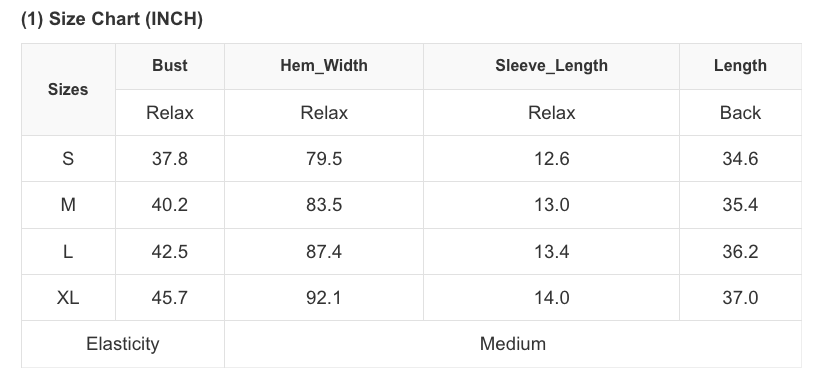The width and height of the screenshot is (828, 388).
Task: Click the Sleeve_Length column header
Action: pyautogui.click(x=551, y=66)
